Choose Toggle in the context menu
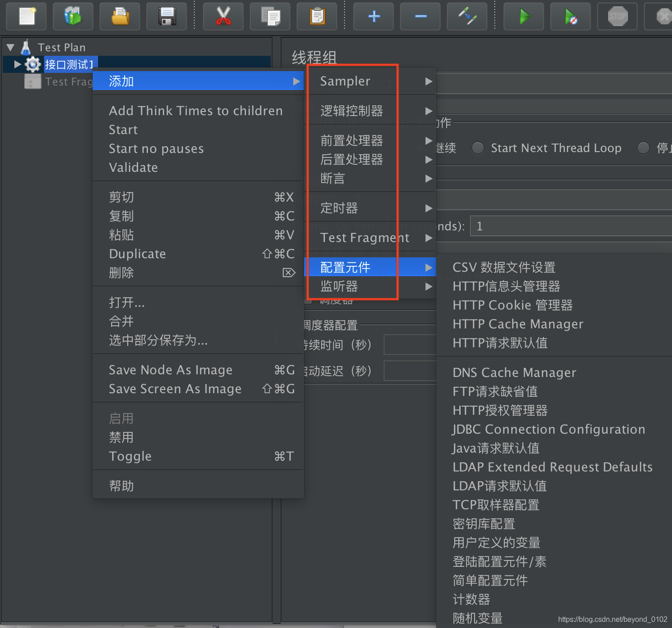The height and width of the screenshot is (628, 672). (x=198, y=457)
